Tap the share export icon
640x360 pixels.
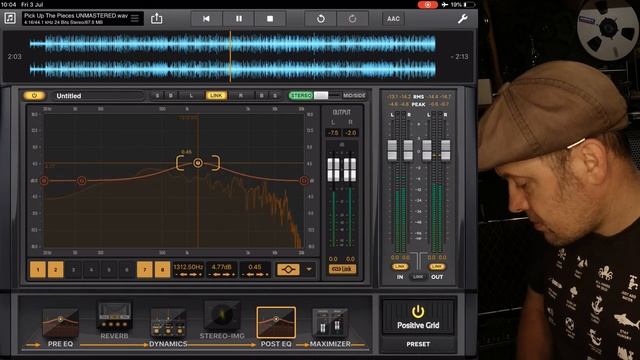tap(157, 18)
